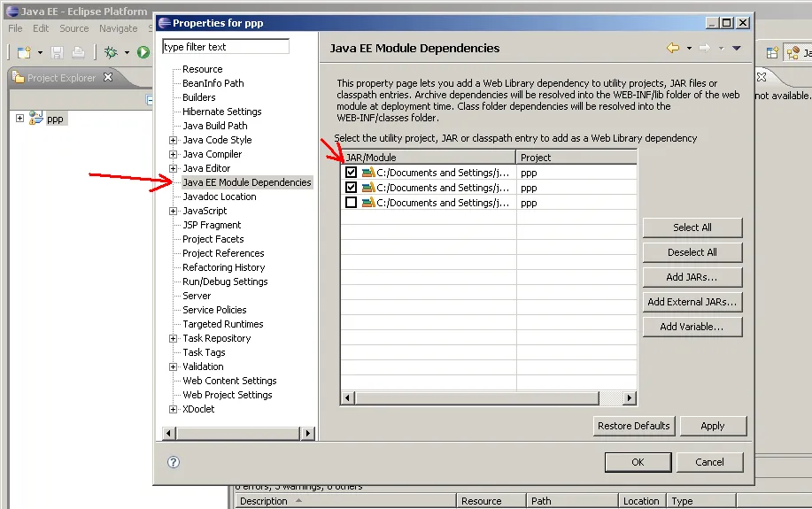Screen dimensions: 812x509
Task: Click the category tree scroll left arrow
Action: [x=169, y=433]
